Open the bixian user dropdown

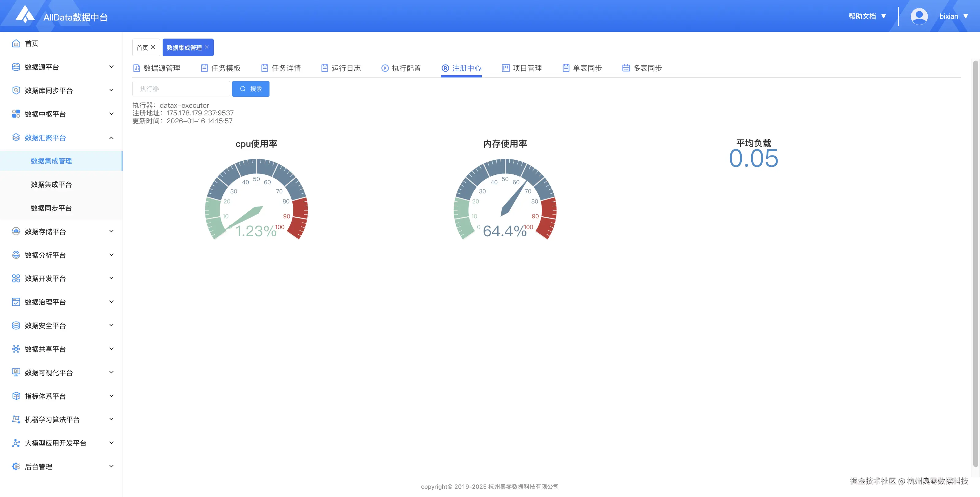coord(953,16)
